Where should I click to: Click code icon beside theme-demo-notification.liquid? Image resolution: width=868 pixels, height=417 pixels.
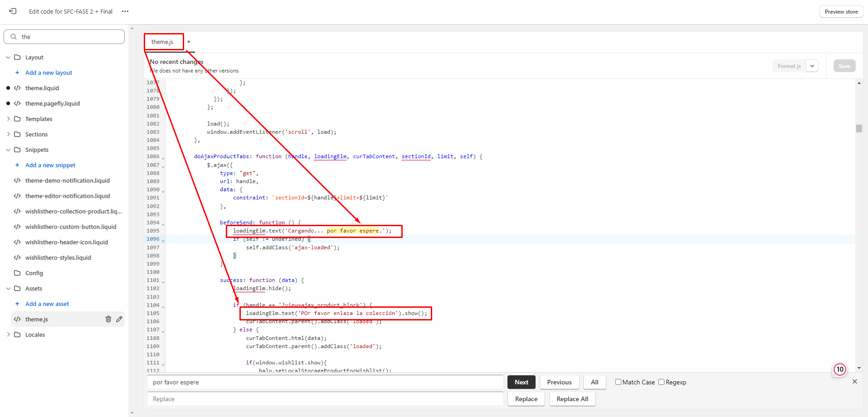[17, 180]
